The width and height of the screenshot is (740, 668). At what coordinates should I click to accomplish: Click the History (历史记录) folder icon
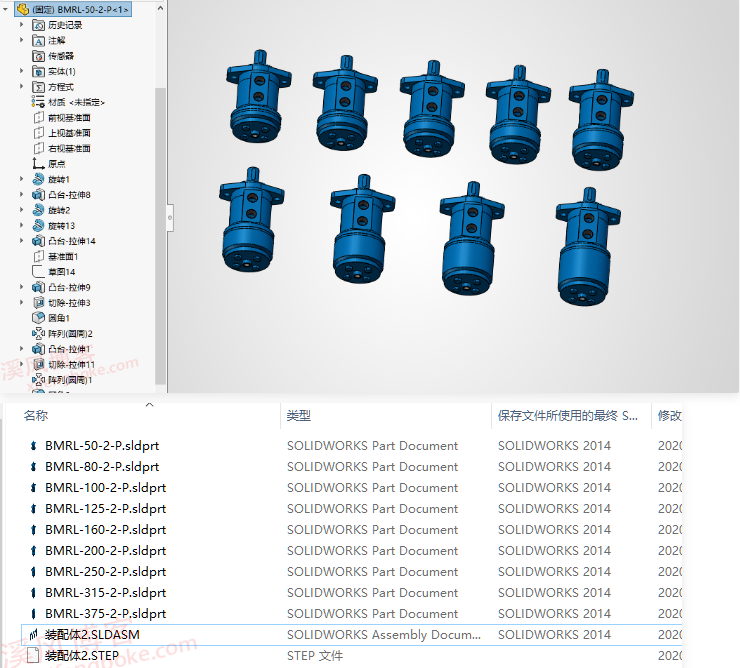pyautogui.click(x=38, y=25)
